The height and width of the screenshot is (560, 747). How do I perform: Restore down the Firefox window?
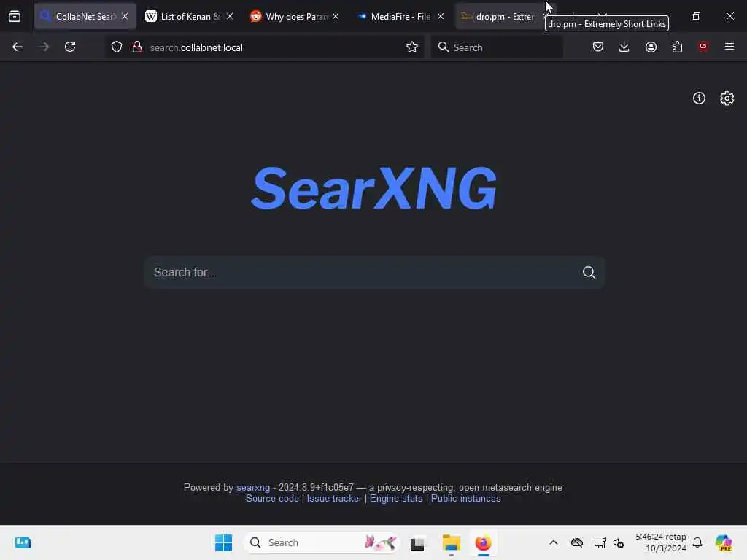[697, 17]
